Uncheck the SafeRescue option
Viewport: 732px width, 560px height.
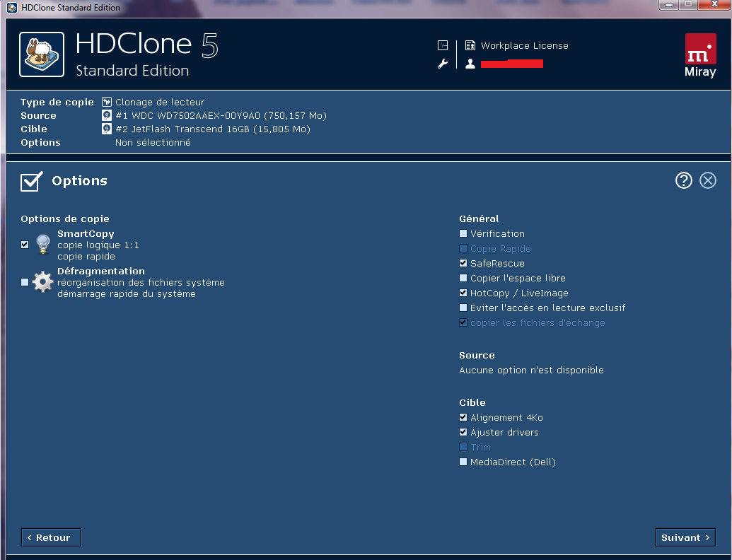pyautogui.click(x=463, y=263)
